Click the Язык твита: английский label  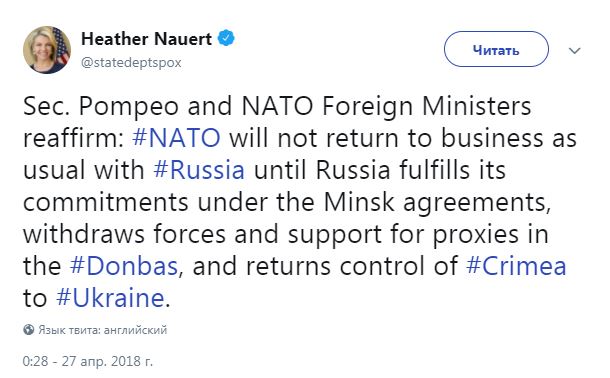[x=103, y=330]
